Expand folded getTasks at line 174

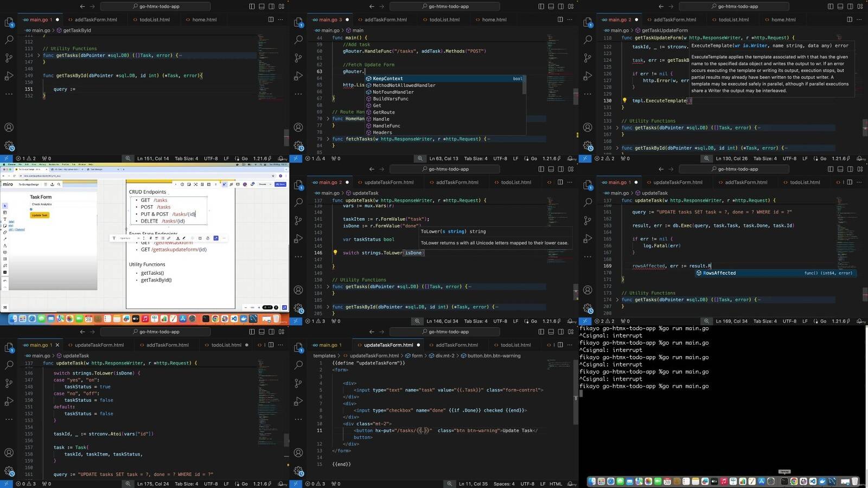[617, 300]
